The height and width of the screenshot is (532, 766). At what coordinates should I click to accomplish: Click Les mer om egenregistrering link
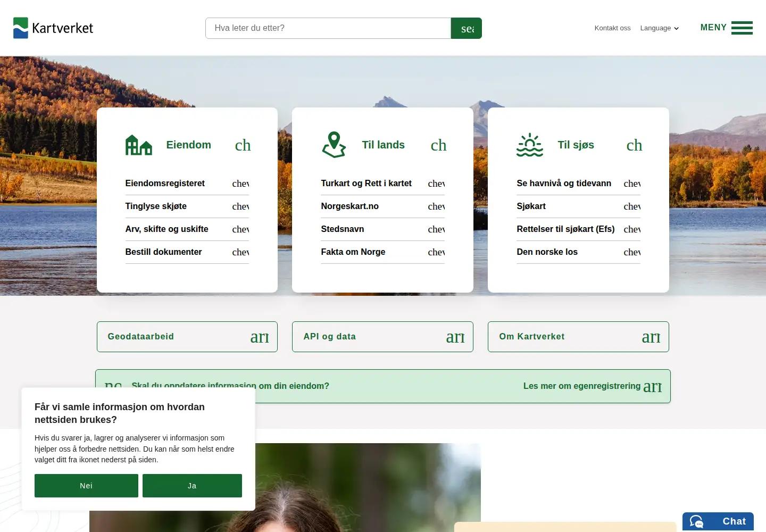coord(593,386)
